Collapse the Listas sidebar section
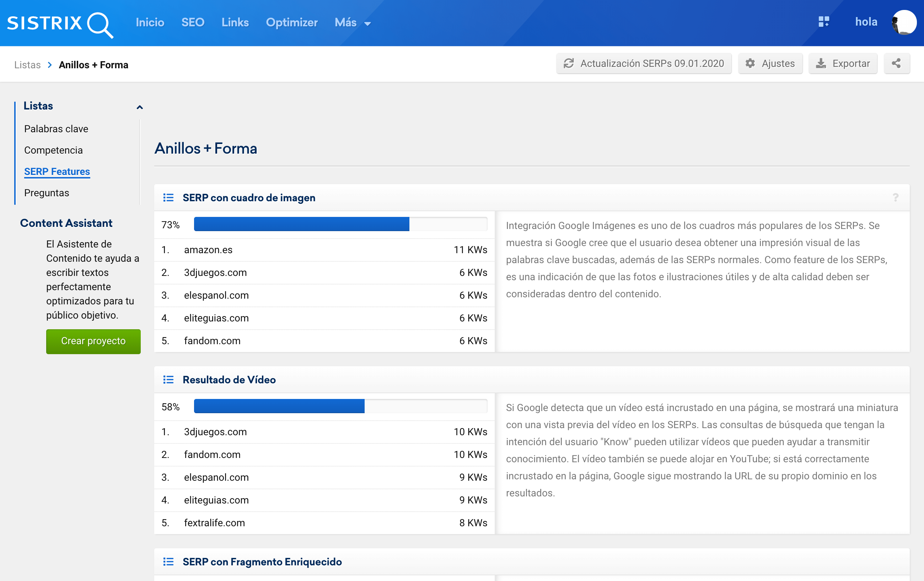Screen dimensions: 924x581 (x=140, y=107)
